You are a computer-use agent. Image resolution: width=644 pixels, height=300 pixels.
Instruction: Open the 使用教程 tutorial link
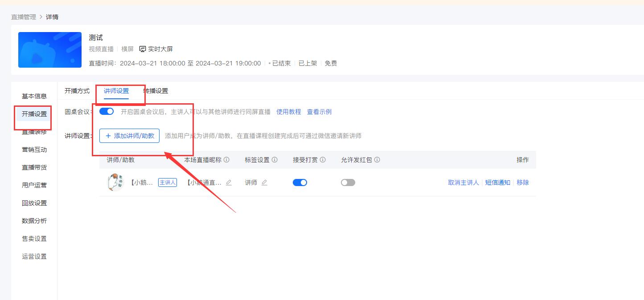(x=288, y=112)
